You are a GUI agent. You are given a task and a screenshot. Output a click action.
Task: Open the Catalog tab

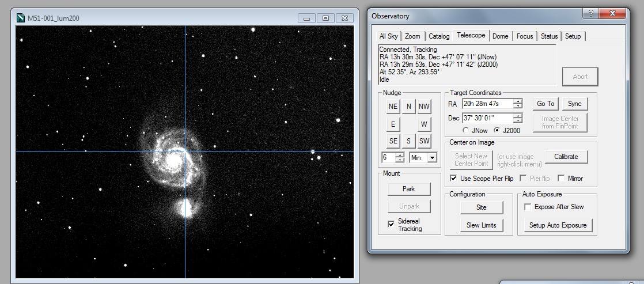[438, 36]
